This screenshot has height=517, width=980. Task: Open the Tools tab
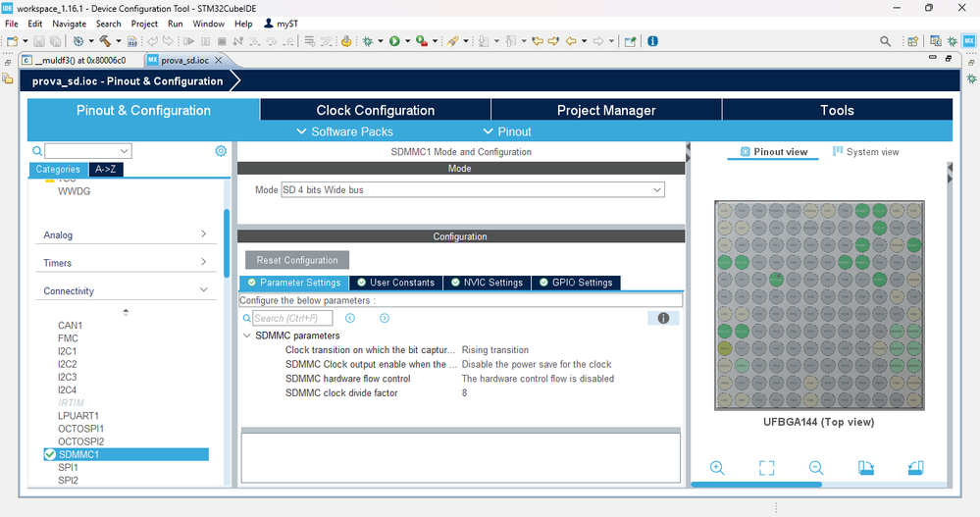[x=837, y=110]
